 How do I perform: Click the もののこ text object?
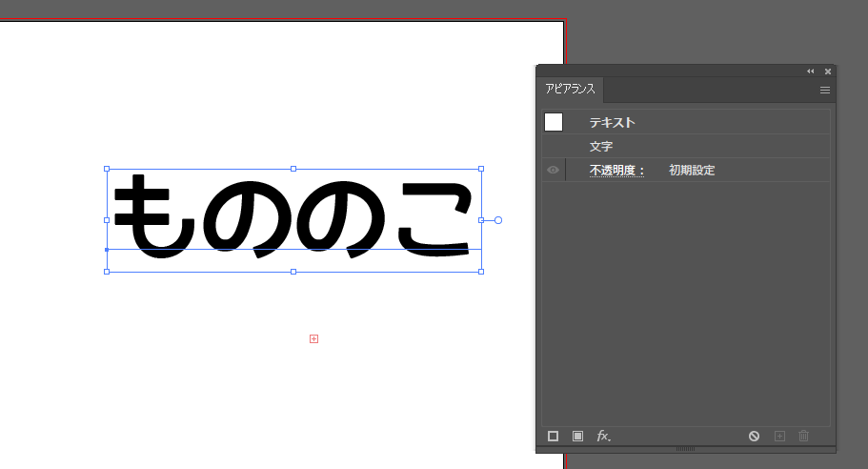pos(293,219)
